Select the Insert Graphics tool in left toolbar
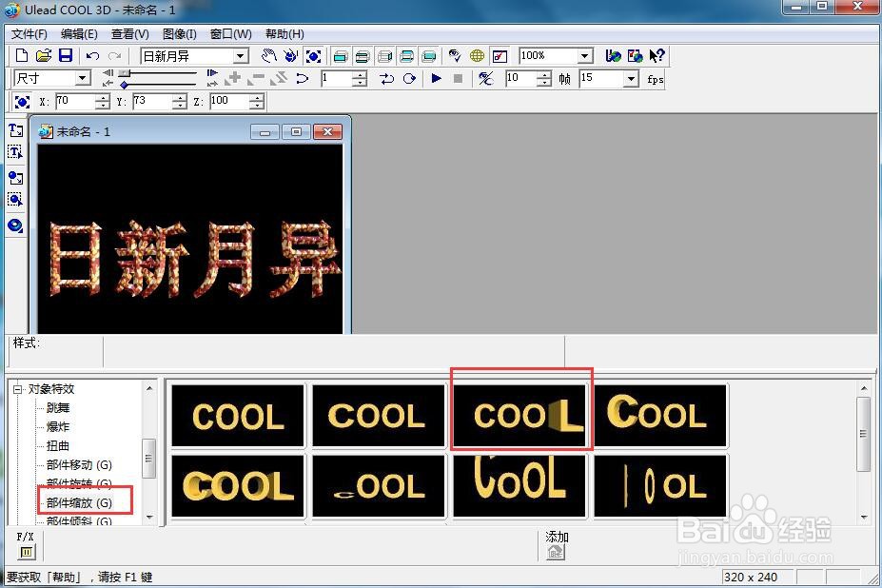 [x=16, y=178]
